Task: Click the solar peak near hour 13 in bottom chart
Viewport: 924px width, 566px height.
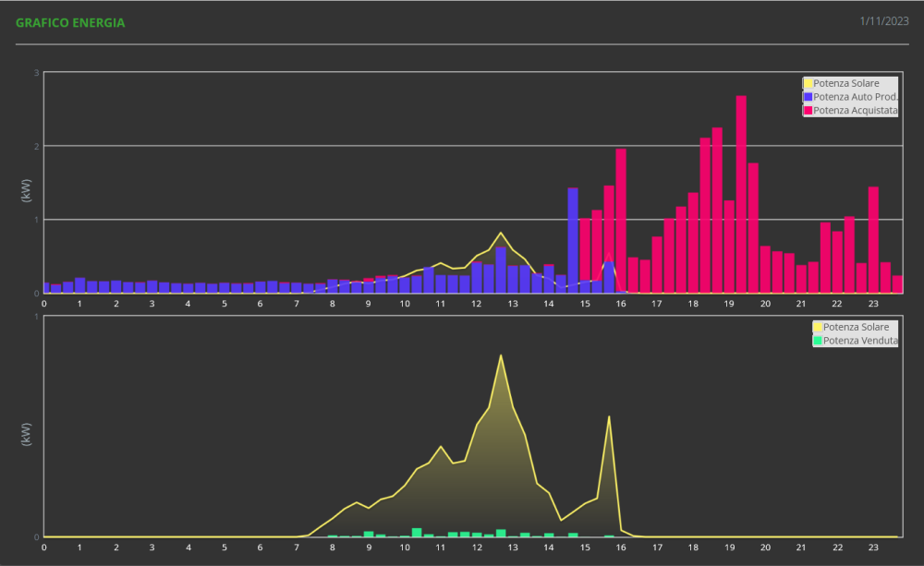Action: (501, 355)
